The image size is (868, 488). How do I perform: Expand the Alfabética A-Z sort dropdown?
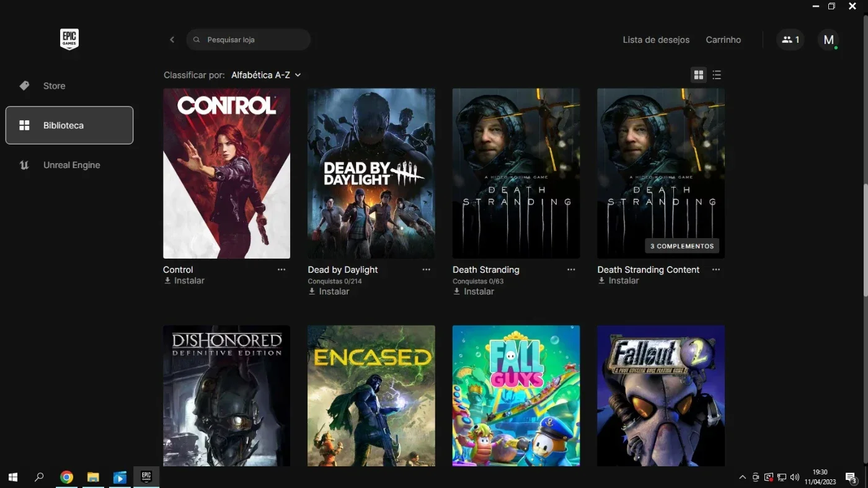coord(266,75)
